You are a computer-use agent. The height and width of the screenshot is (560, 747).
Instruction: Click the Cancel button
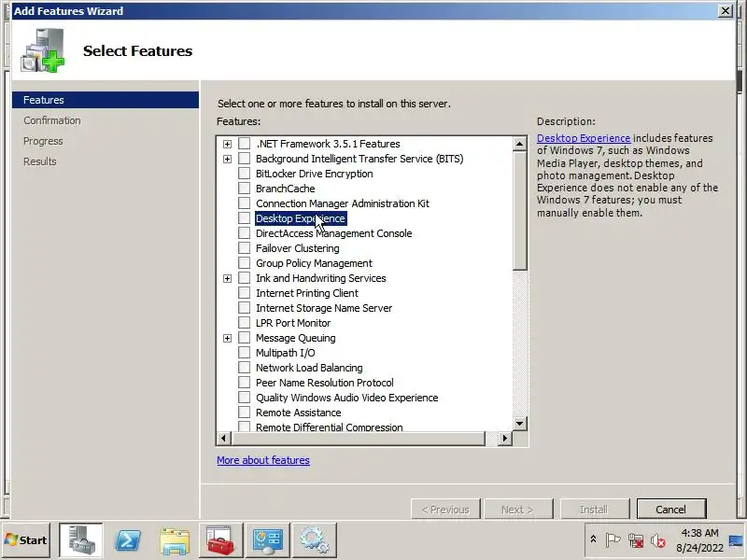click(x=670, y=510)
